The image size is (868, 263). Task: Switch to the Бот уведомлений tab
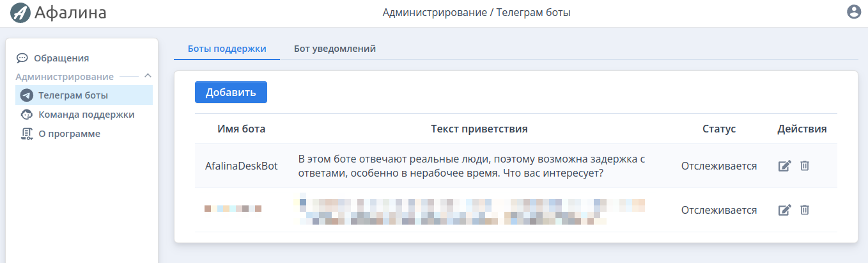point(335,49)
